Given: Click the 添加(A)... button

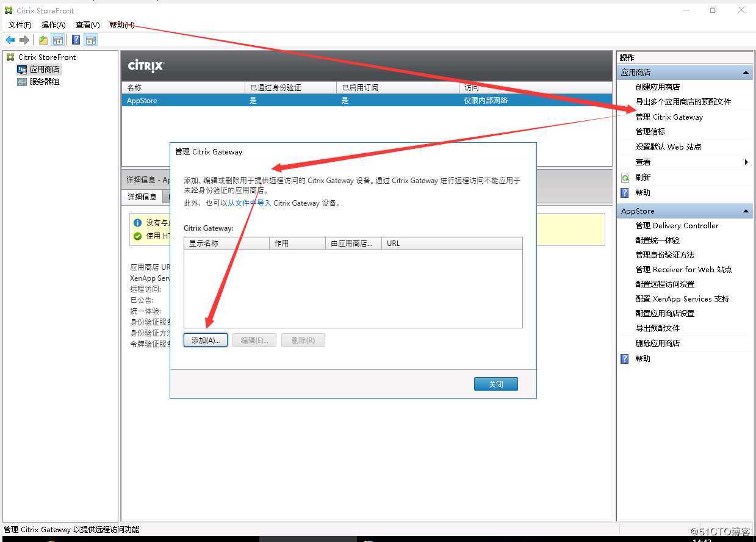Looking at the screenshot, I should coord(206,340).
